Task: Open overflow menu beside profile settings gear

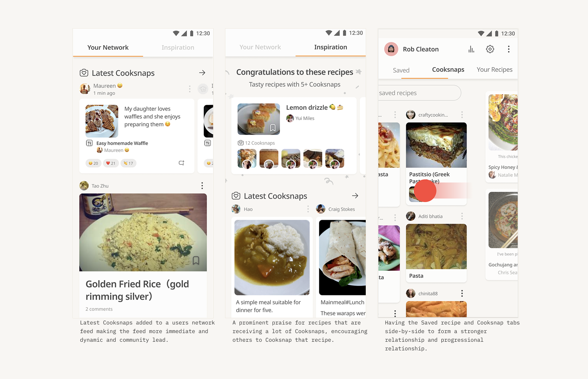Action: pos(509,49)
